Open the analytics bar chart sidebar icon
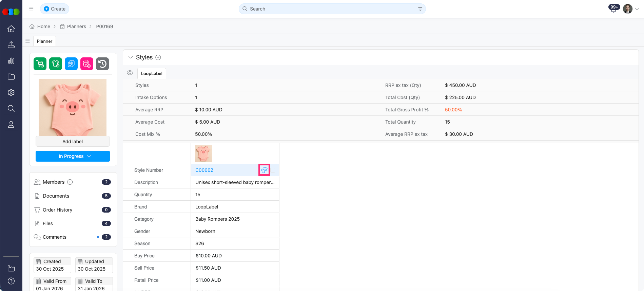Viewport: 644px width, 291px height. (x=11, y=61)
